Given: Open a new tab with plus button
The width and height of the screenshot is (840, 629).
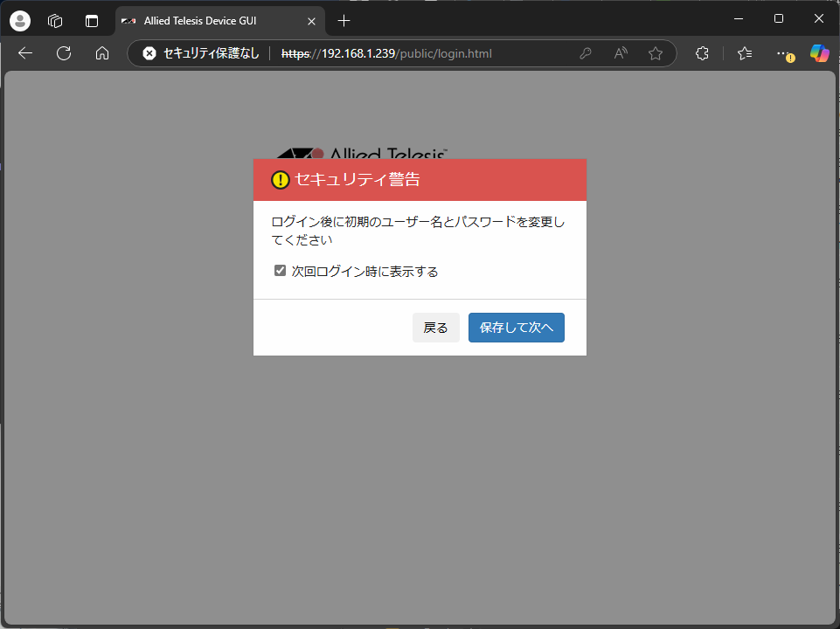Looking at the screenshot, I should click(344, 20).
